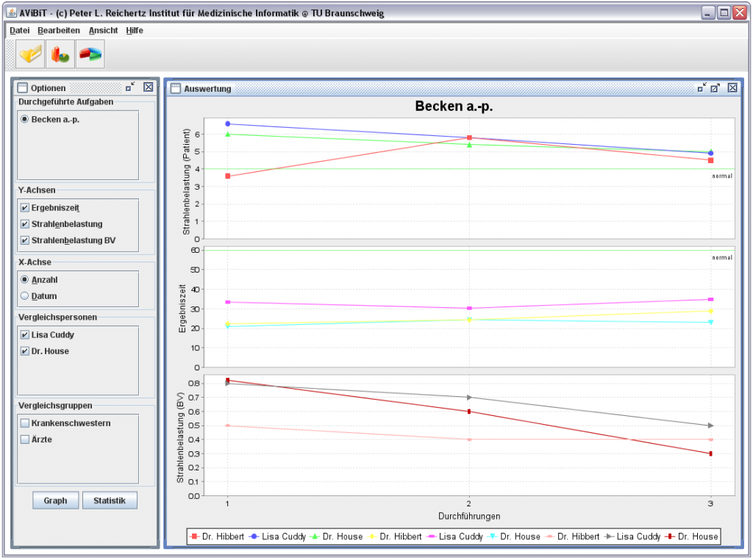Click the Auswertung panel window icon
The width and height of the screenshot is (753, 560).
(176, 88)
